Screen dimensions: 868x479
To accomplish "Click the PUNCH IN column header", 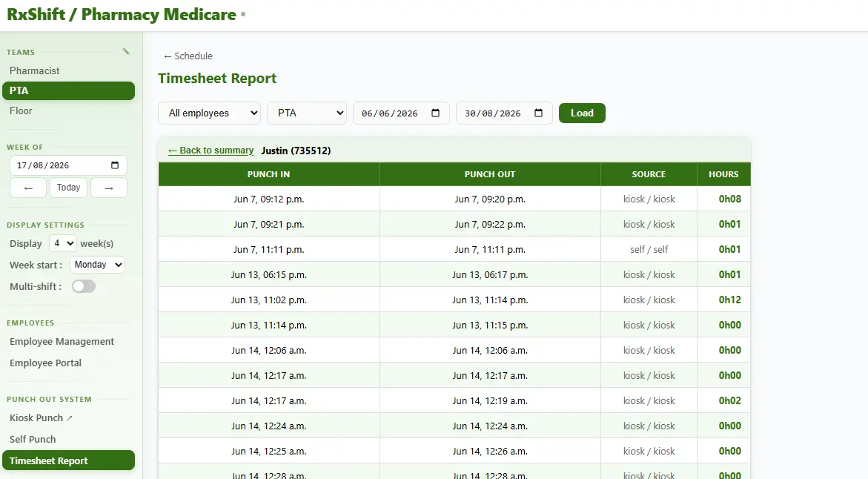I will coord(268,174).
